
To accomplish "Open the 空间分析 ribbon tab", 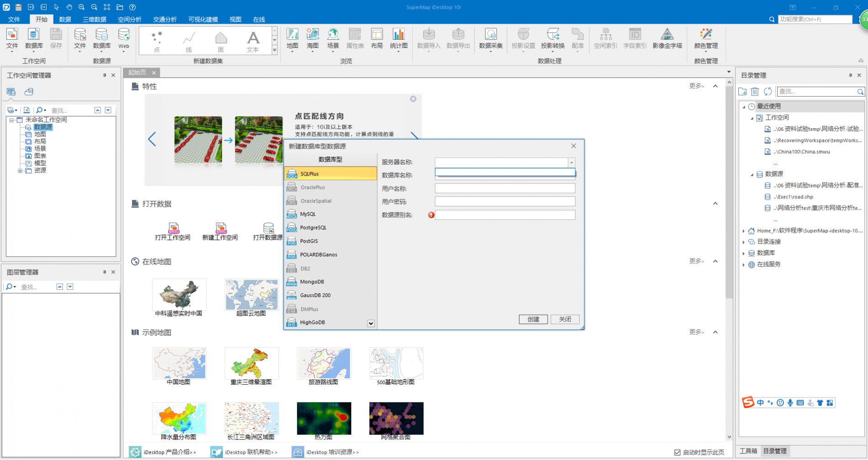I will pyautogui.click(x=130, y=19).
